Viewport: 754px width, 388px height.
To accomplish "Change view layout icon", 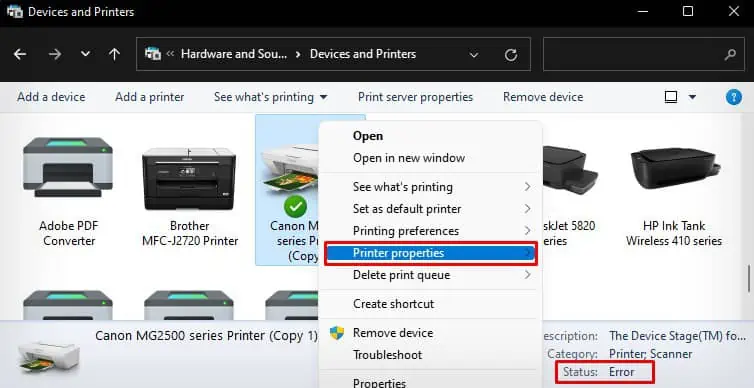I will pos(671,97).
